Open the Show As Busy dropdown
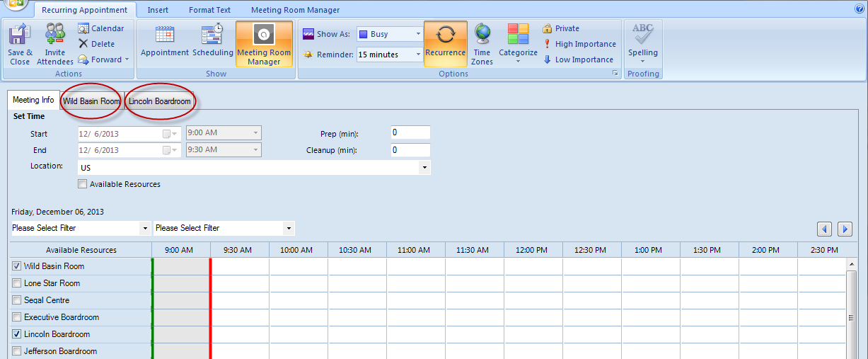The width and height of the screenshot is (868, 359). click(419, 34)
